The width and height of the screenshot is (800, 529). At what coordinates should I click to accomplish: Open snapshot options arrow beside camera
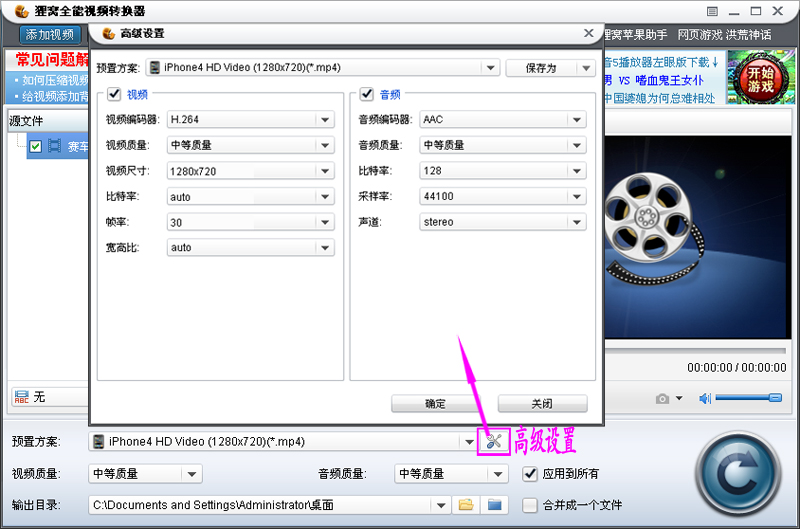679,398
